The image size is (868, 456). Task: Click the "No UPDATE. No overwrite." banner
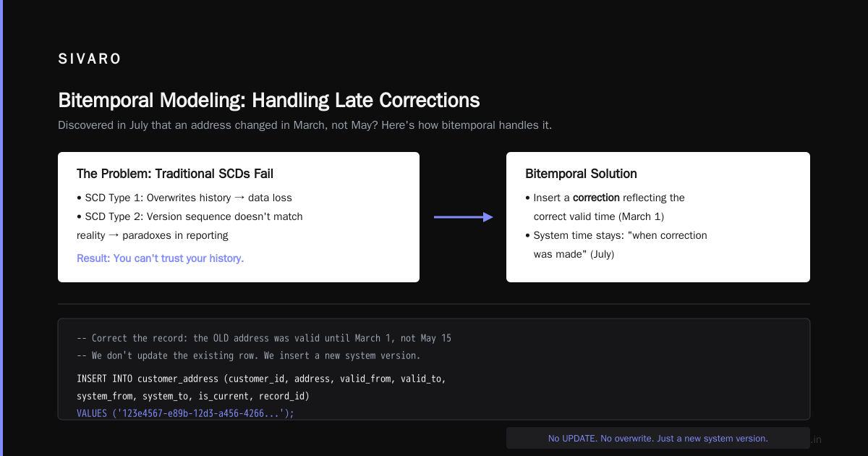pyautogui.click(x=658, y=438)
